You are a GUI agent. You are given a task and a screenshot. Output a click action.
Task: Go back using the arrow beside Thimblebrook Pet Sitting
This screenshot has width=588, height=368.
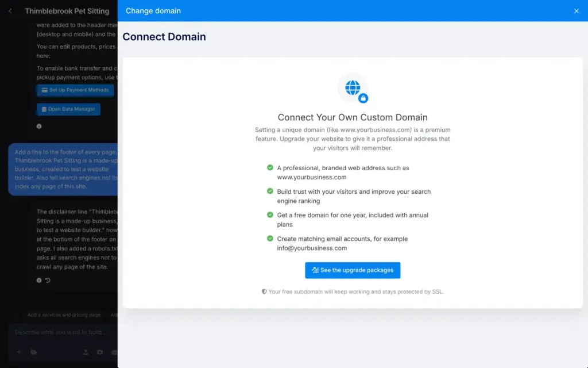(10, 11)
